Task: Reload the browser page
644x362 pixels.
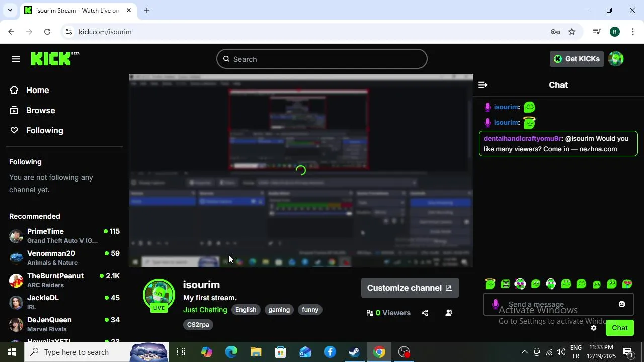Action: (47, 32)
